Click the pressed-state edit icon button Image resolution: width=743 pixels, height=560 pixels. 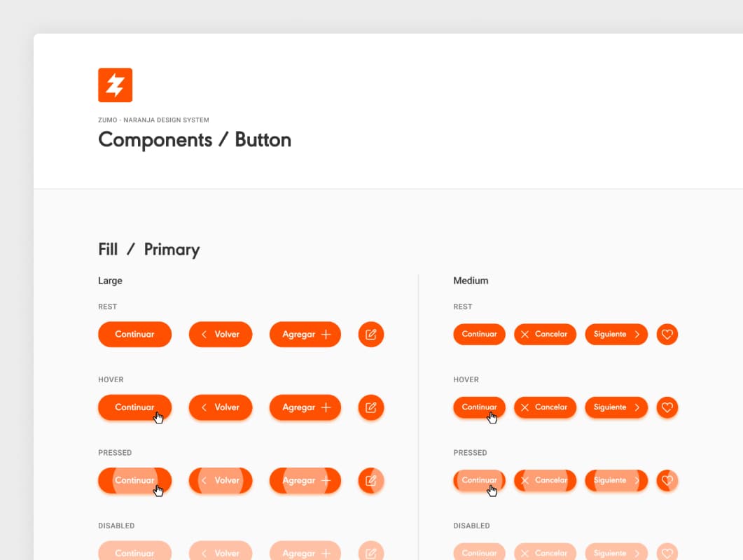[371, 480]
